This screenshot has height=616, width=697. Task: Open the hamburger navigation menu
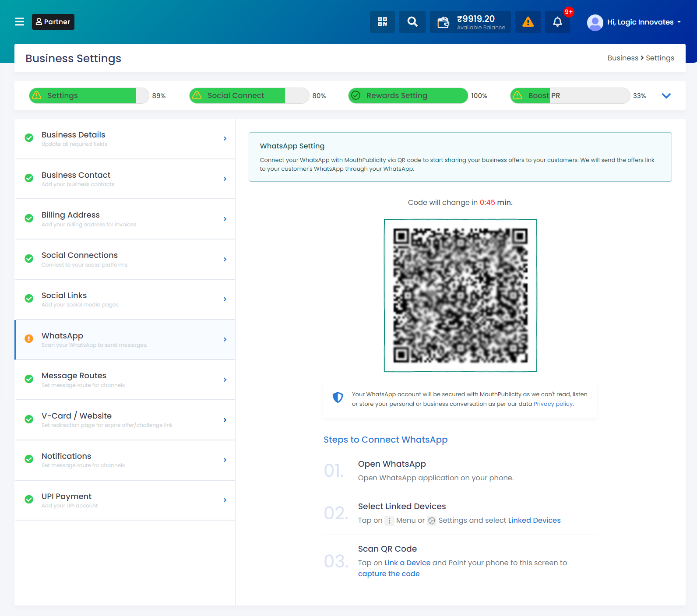coord(20,21)
